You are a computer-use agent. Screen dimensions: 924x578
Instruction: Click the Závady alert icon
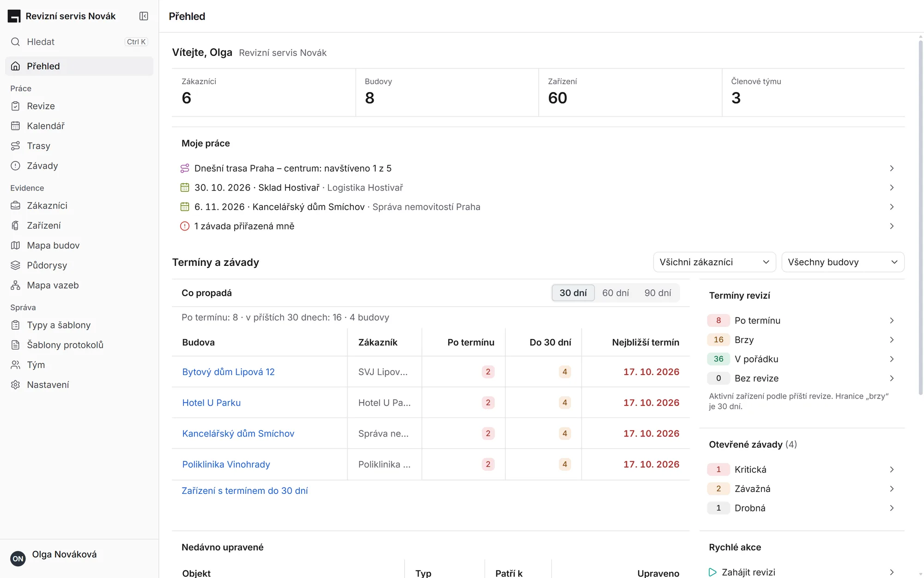coord(15,166)
